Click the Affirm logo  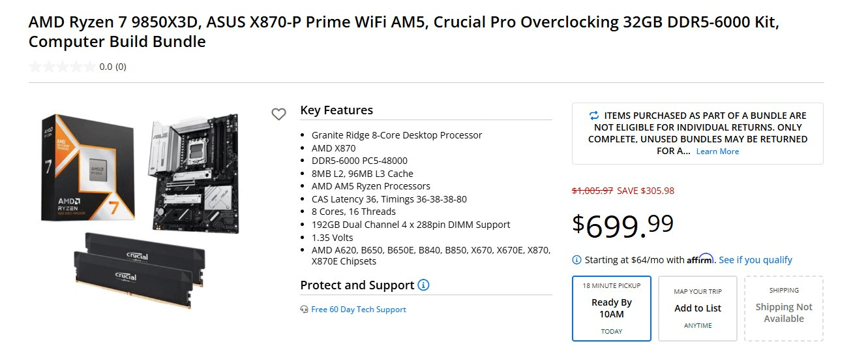point(700,259)
